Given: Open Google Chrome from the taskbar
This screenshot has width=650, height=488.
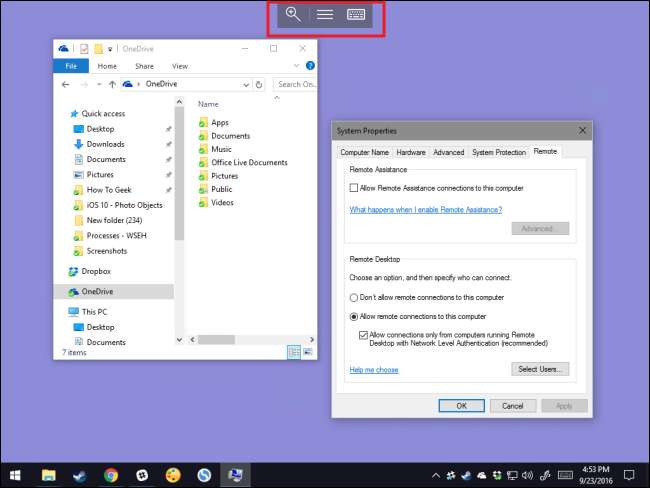Looking at the screenshot, I should click(x=111, y=475).
